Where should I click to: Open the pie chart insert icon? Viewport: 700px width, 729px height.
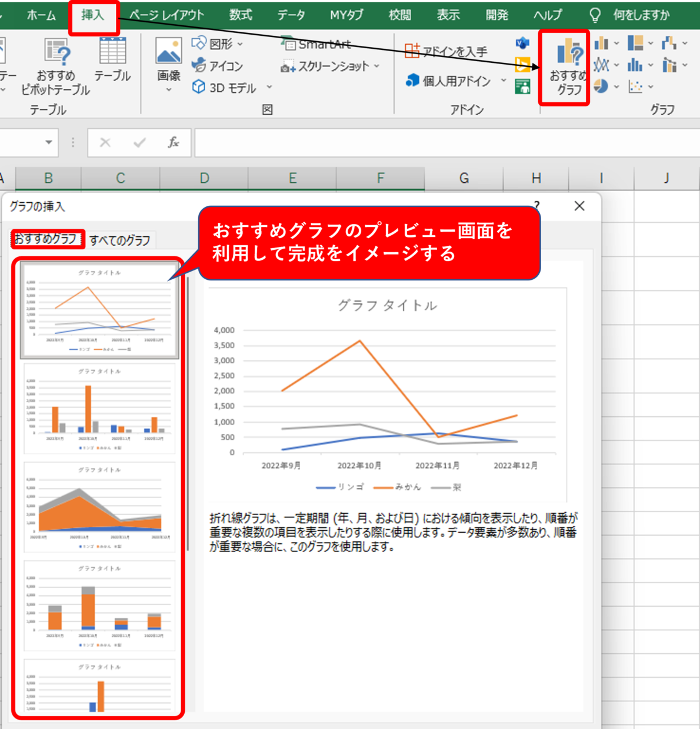(x=601, y=86)
